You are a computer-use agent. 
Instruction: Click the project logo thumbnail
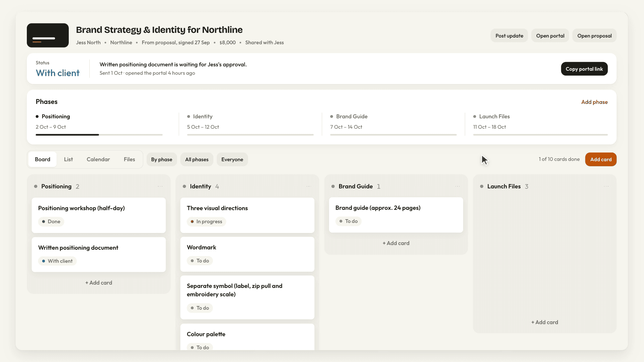pos(48,35)
